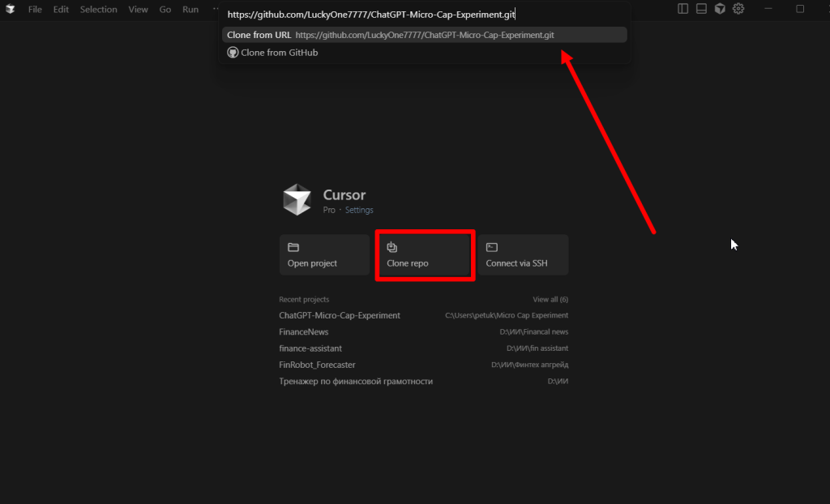Open recent project ChatGPT-Micro-Cap-Experiment

click(x=340, y=315)
